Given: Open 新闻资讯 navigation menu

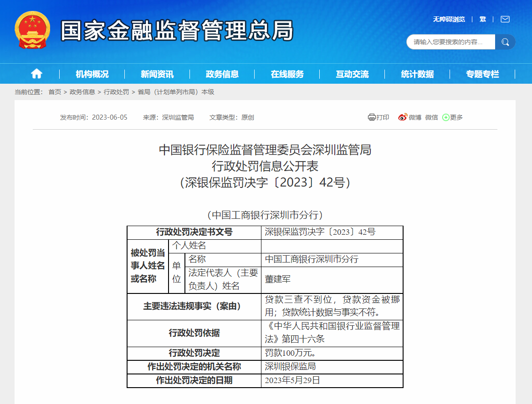Looking at the screenshot, I should (157, 74).
